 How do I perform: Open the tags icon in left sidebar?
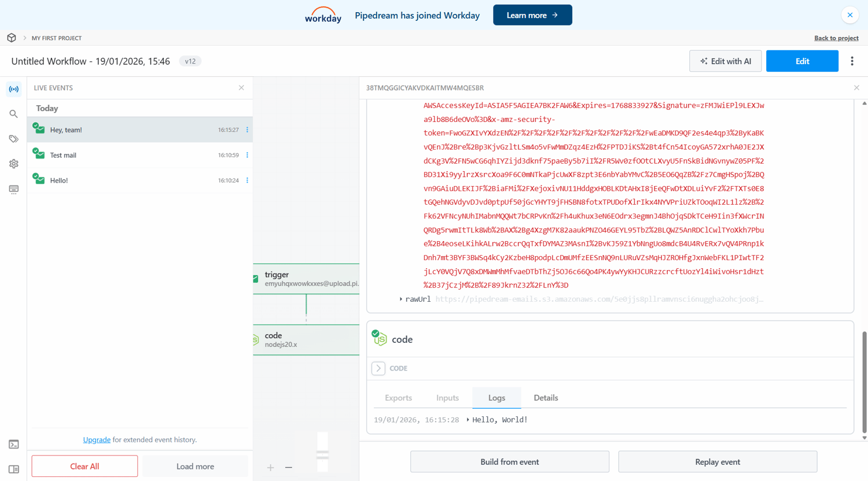(13, 139)
